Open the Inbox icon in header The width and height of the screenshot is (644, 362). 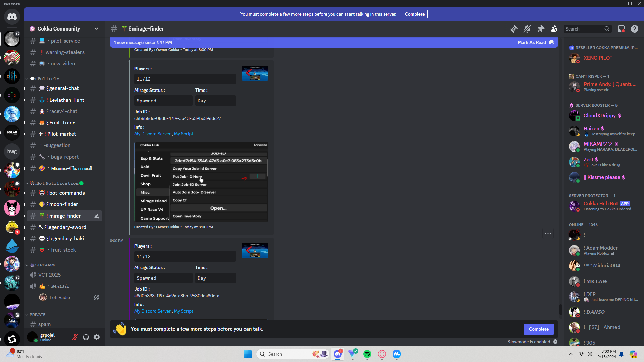[x=621, y=29]
